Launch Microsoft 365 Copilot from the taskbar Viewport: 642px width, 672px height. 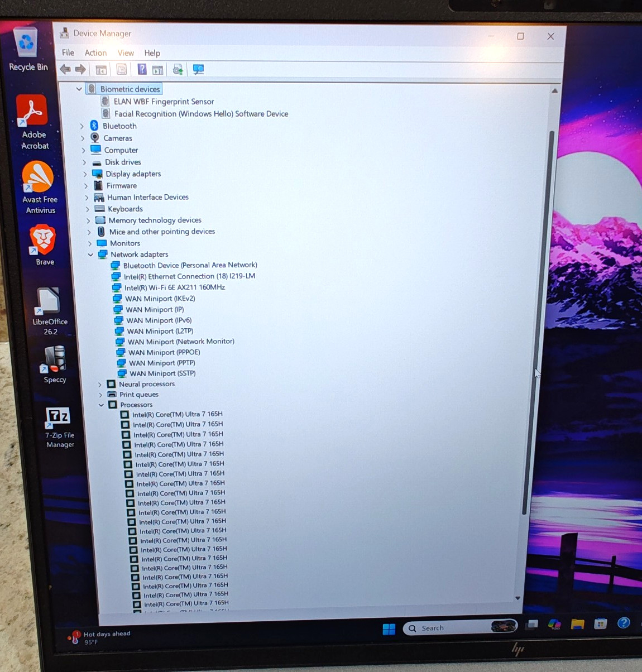[x=554, y=624]
